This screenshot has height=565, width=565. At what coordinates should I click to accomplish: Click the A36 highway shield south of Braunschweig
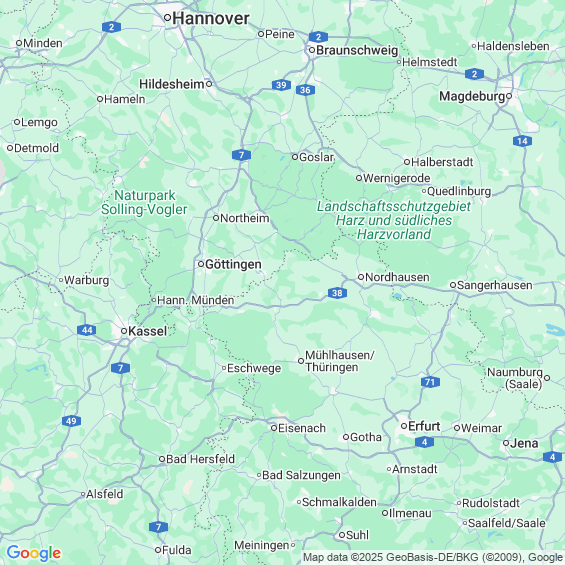[x=305, y=90]
